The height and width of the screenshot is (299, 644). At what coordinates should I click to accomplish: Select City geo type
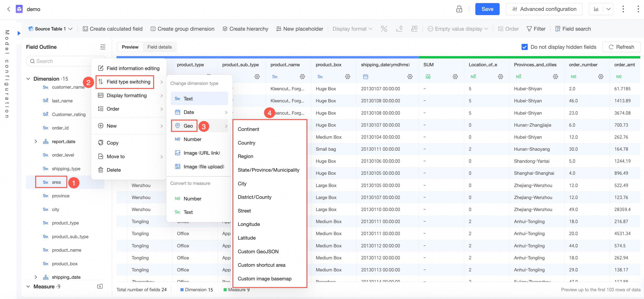point(242,183)
